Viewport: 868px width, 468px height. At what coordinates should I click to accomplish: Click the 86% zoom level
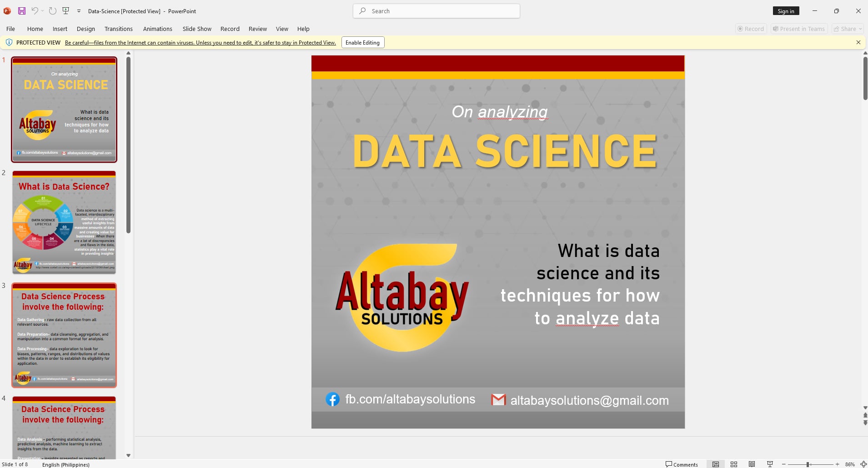[x=850, y=464]
